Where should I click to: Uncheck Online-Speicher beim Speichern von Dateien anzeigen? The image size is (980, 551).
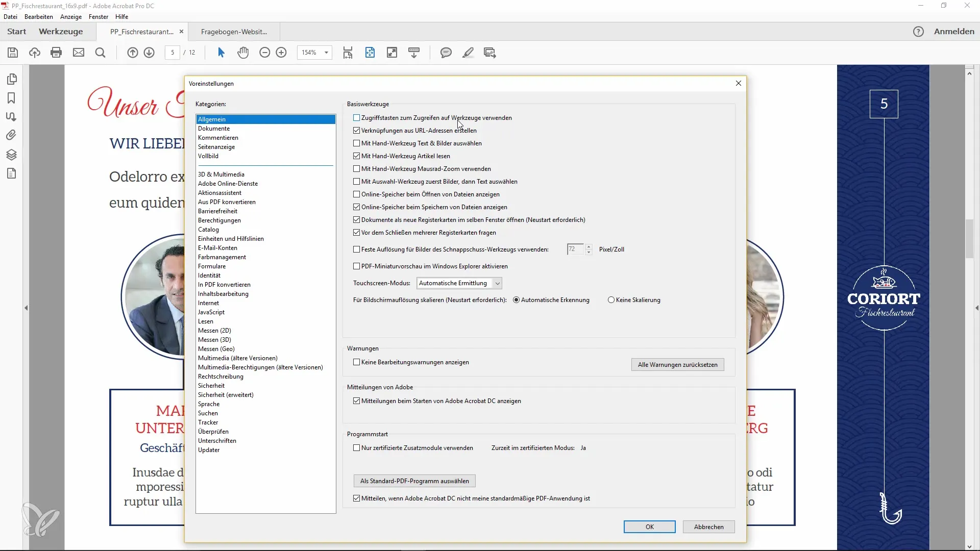point(356,207)
